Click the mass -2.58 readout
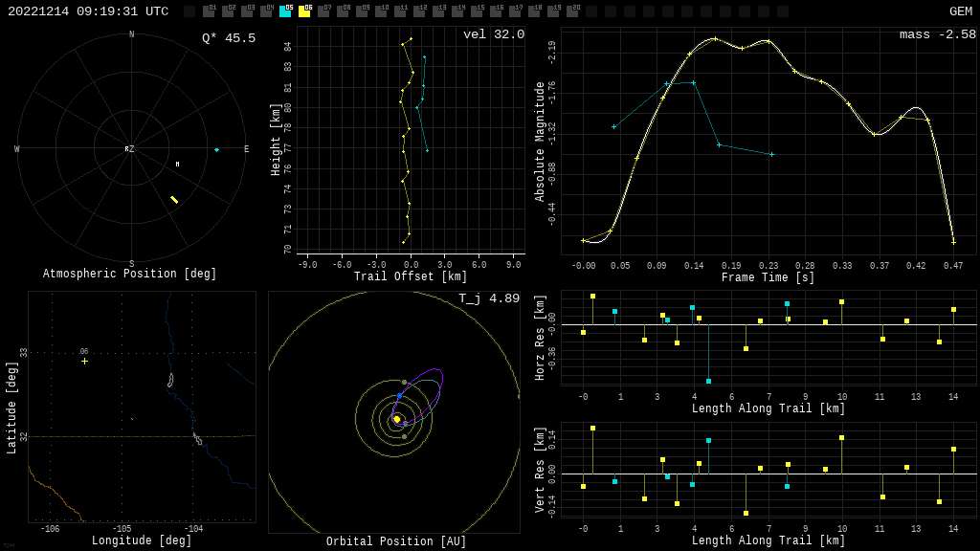Screen dimensions: 980x551 [x=937, y=34]
